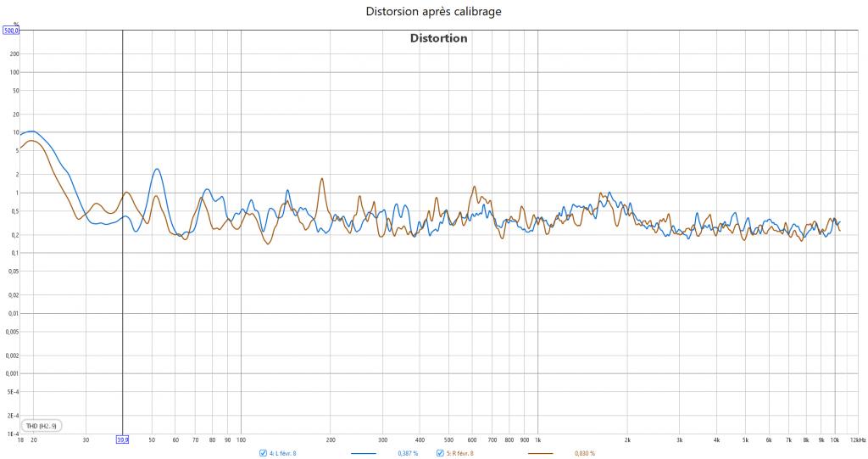The height and width of the screenshot is (459, 868).
Task: Click the 200 label on the vertical axis
Action: pos(14,53)
